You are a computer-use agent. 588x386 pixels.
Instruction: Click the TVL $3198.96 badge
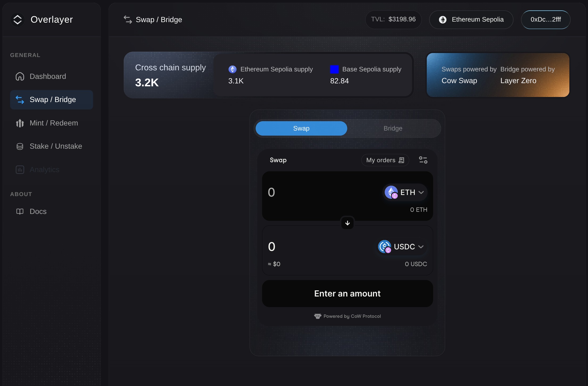pos(393,19)
